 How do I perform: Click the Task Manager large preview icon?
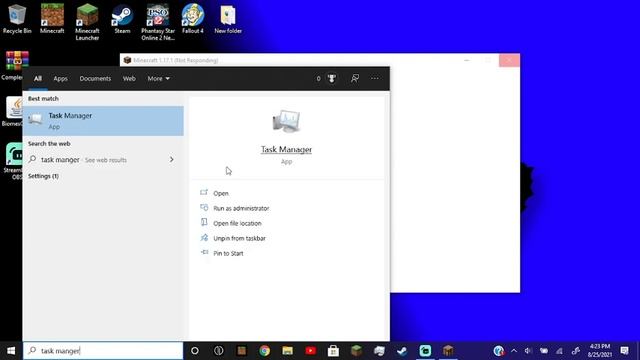tap(286, 121)
